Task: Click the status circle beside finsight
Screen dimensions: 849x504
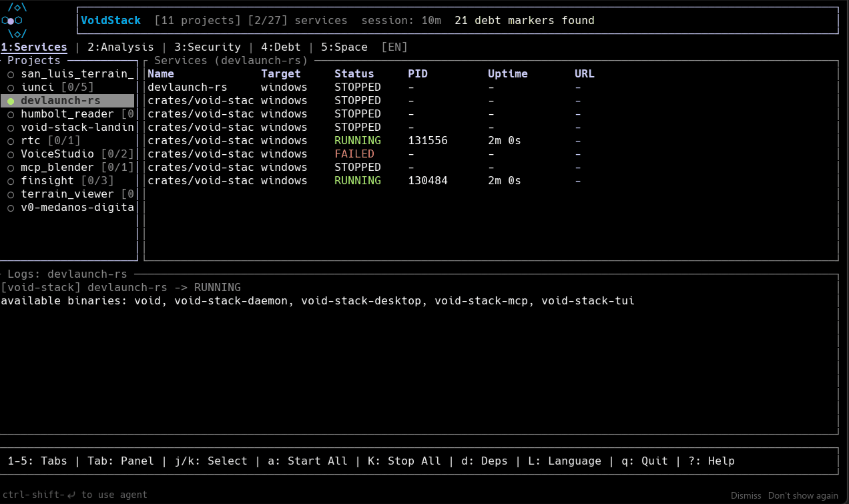Action: coord(11,181)
